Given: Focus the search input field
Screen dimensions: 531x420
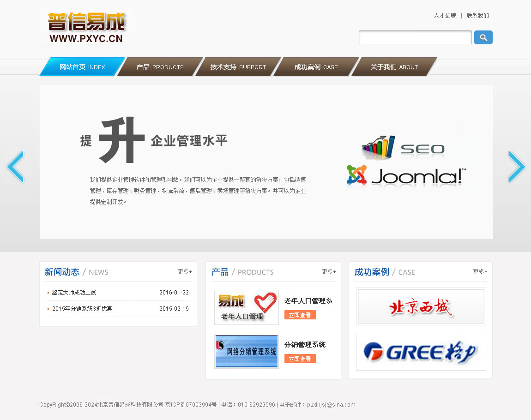Looking at the screenshot, I should pos(415,37).
